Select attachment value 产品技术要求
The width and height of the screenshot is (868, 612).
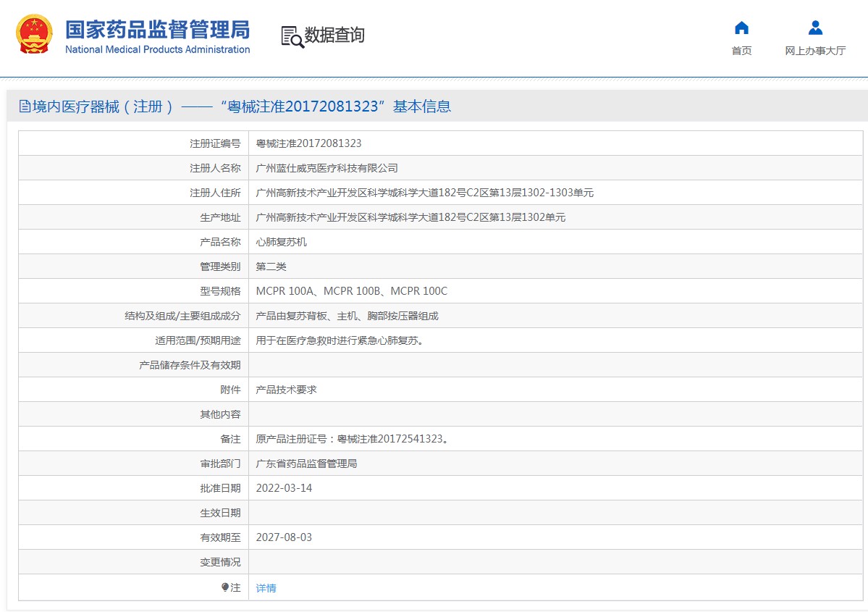pyautogui.click(x=286, y=390)
